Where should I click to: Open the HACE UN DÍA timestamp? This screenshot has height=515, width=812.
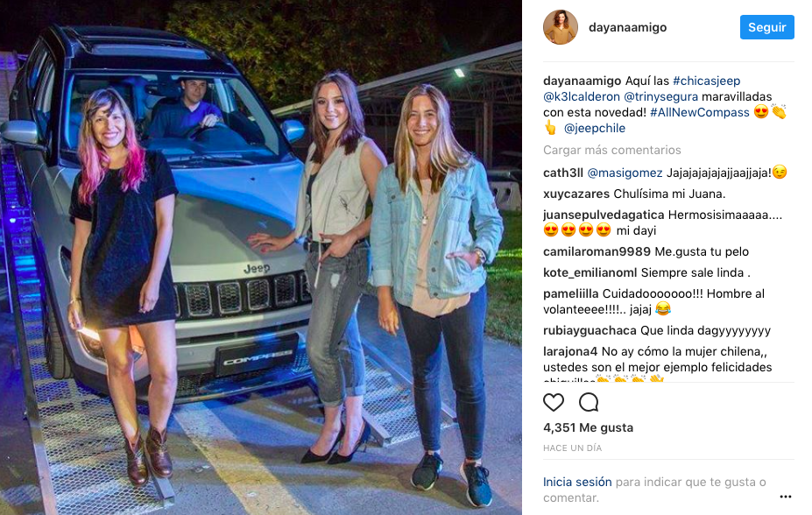[x=572, y=448]
